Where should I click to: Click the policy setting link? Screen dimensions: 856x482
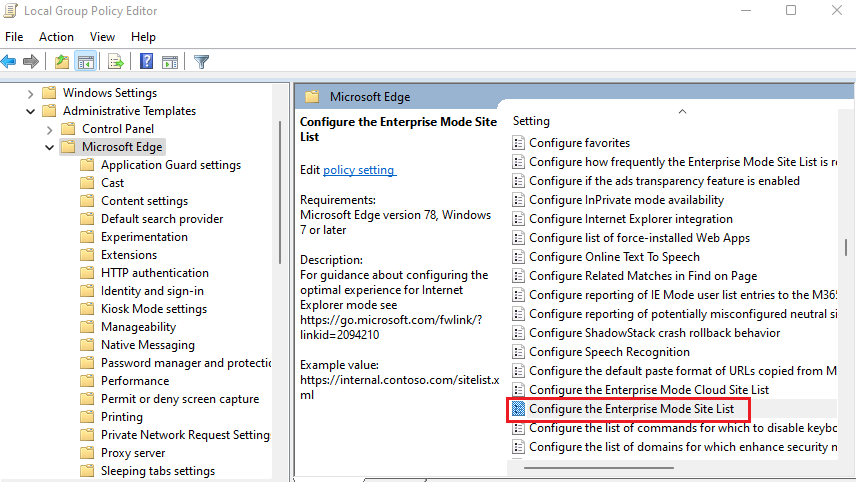pos(359,170)
